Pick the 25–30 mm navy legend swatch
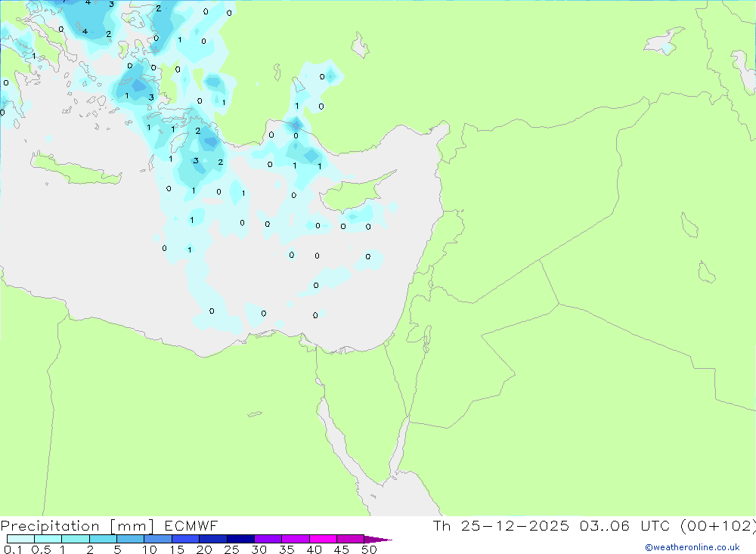Image resolution: width=756 pixels, height=554 pixels. pyautogui.click(x=240, y=539)
